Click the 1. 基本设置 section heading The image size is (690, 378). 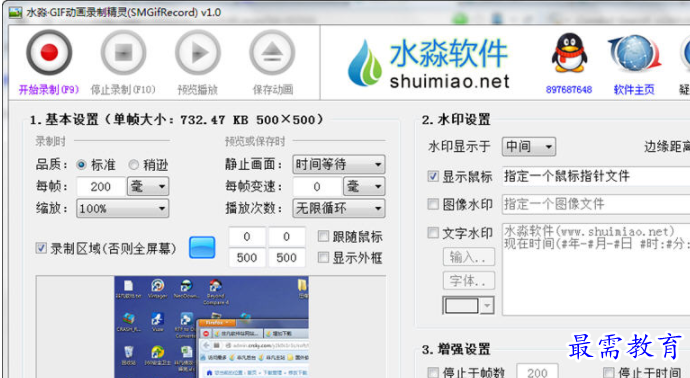[x=176, y=120]
